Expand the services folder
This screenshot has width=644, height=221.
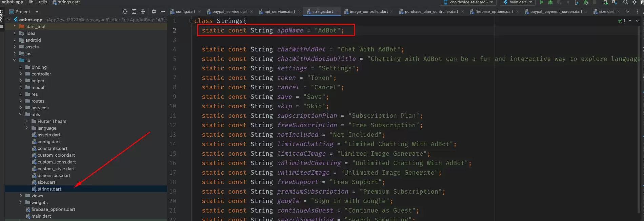pyautogui.click(x=21, y=108)
